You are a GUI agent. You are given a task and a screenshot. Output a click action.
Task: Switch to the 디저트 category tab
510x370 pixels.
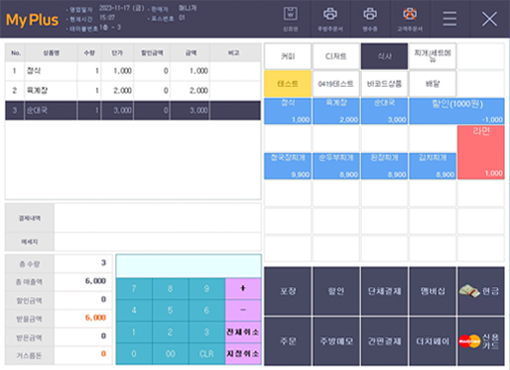click(x=336, y=56)
